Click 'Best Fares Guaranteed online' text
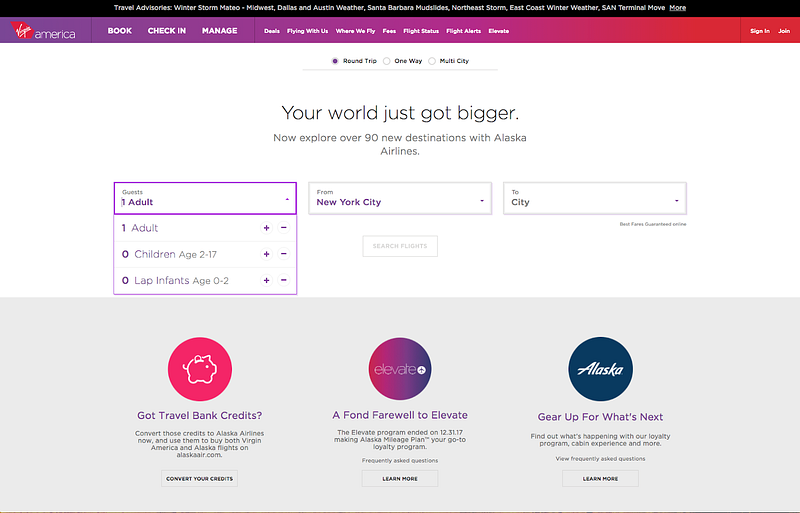 click(653, 224)
